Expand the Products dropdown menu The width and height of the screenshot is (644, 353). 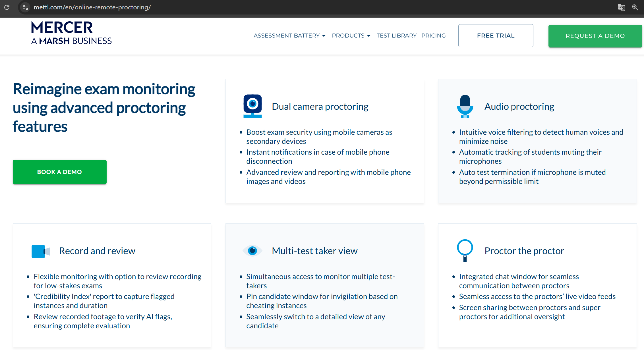351,36
